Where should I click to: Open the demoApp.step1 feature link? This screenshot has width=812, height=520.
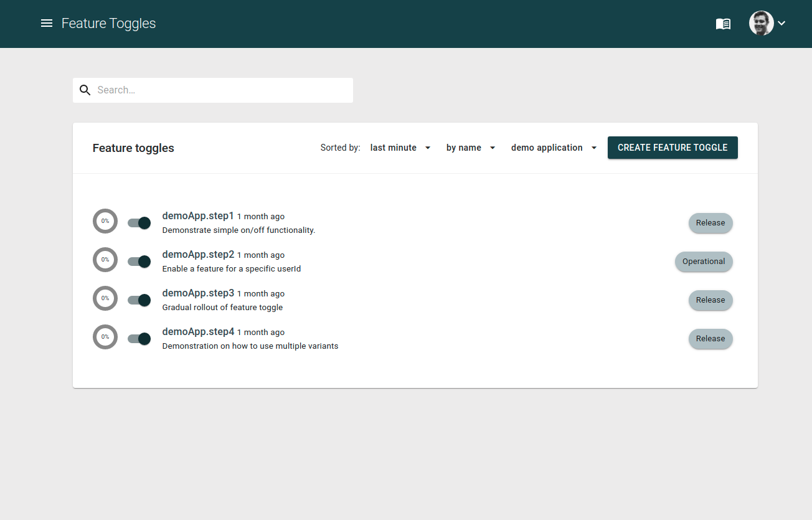pyautogui.click(x=198, y=216)
